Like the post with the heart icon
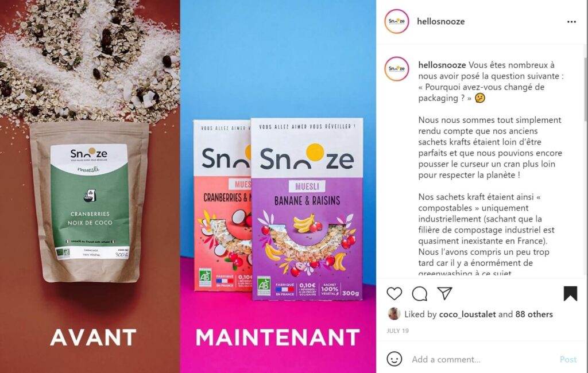This screenshot has width=588, height=373. (x=394, y=294)
